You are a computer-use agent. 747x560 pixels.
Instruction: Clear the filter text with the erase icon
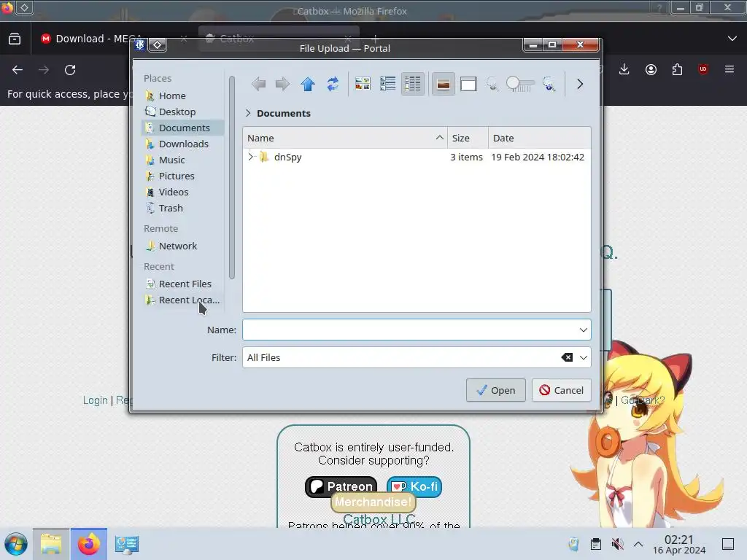pyautogui.click(x=567, y=357)
